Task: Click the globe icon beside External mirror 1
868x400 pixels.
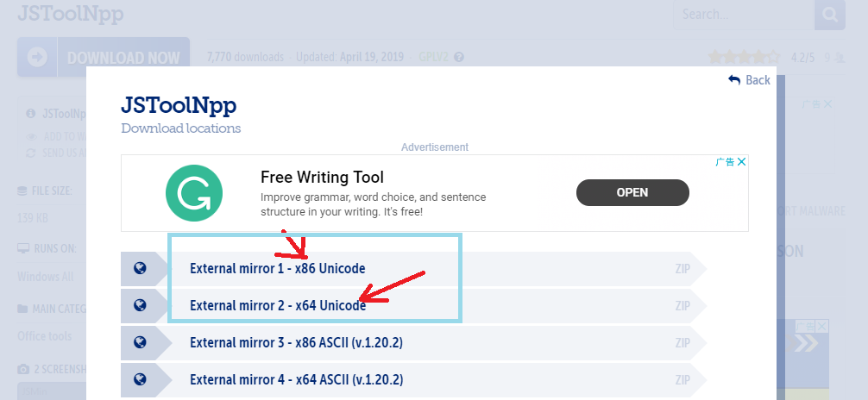Action: coord(140,268)
